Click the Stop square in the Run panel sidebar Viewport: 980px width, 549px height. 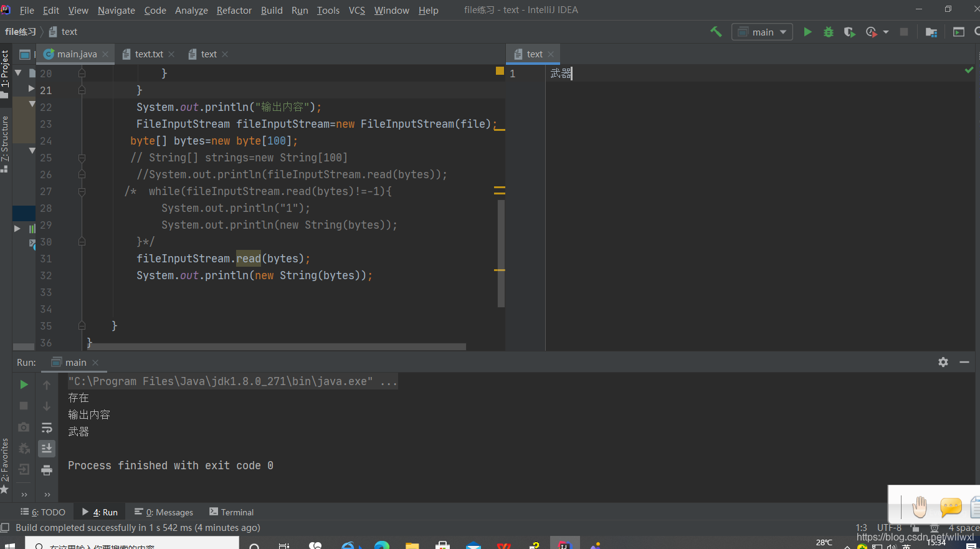[24, 406]
